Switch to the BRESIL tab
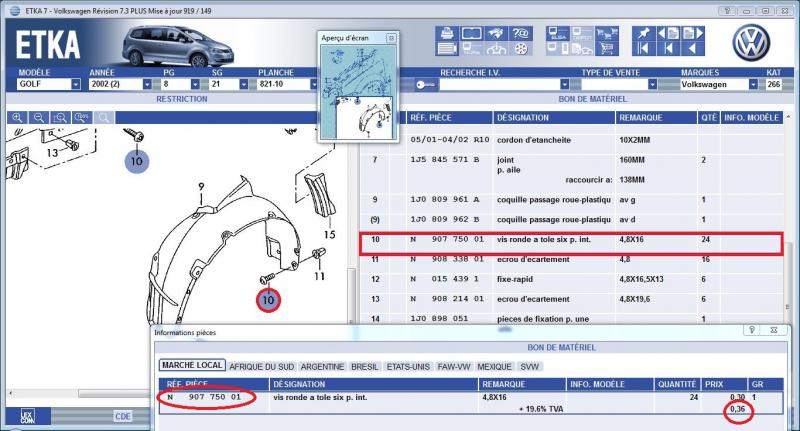 coord(365,367)
